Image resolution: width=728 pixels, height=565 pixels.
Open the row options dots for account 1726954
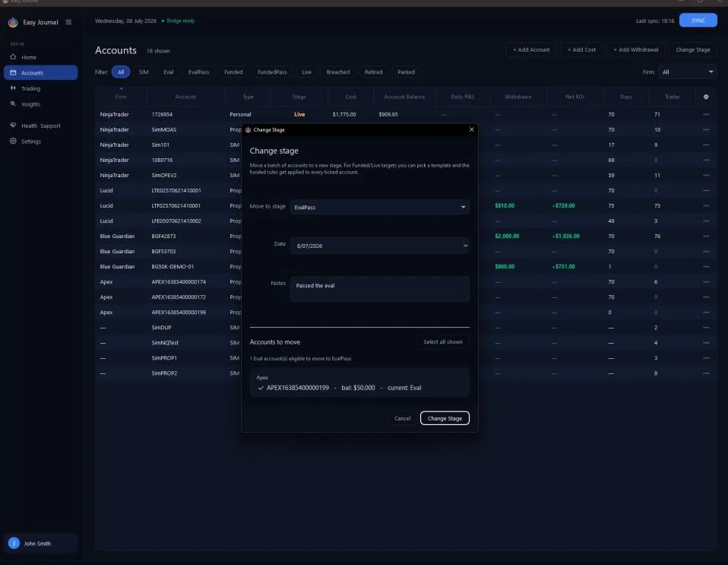click(x=706, y=114)
